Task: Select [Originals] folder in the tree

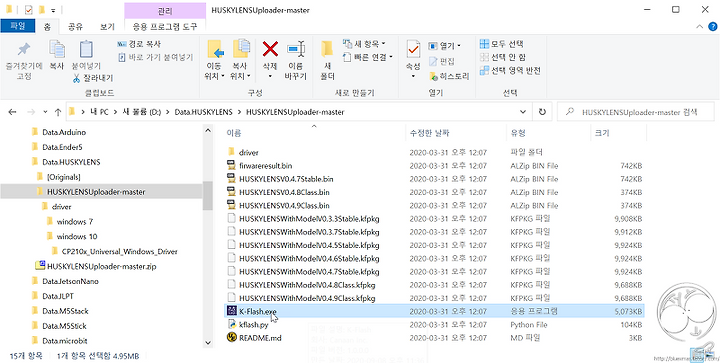Action: [x=63, y=177]
